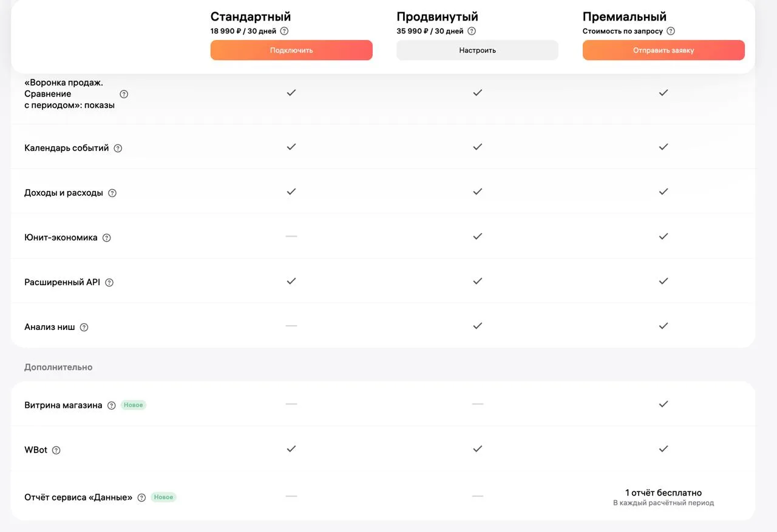Image resolution: width=777 pixels, height=532 pixels.
Task: Click the Отправить заявку button
Action: point(663,50)
